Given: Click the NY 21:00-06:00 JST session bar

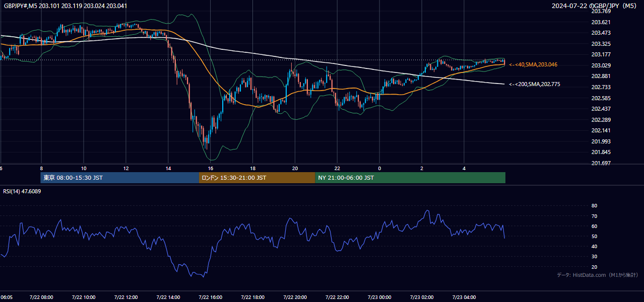Looking at the screenshot, I should coord(410,178).
